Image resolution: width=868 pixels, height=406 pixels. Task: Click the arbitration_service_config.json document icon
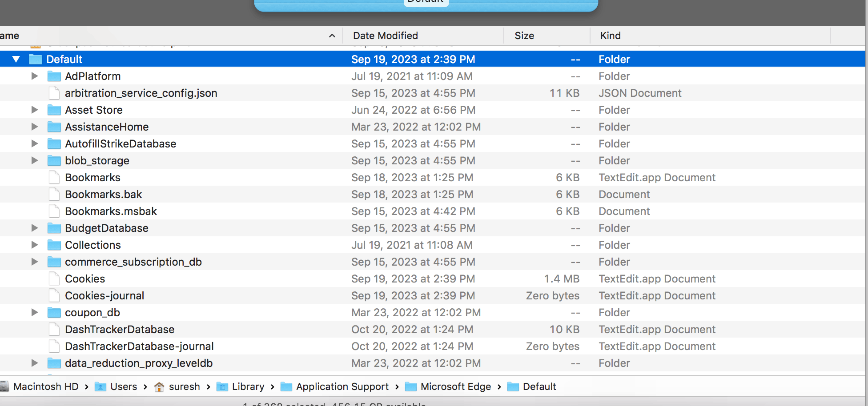pyautogui.click(x=54, y=93)
